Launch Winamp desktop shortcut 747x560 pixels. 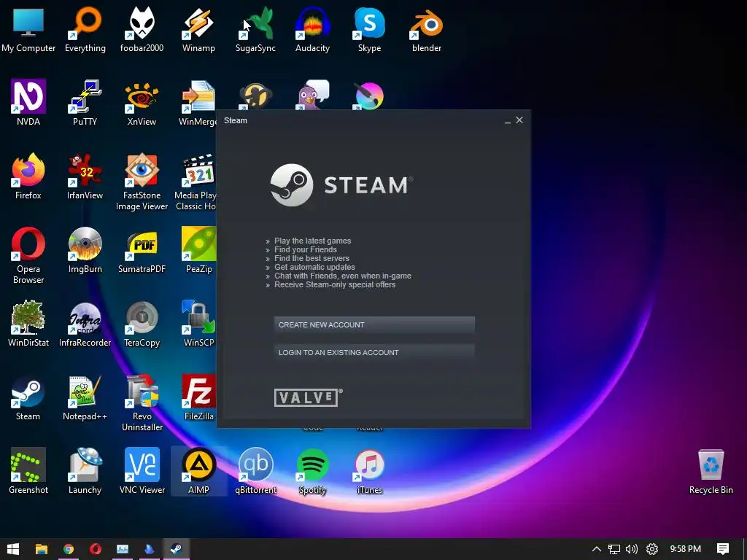198,29
